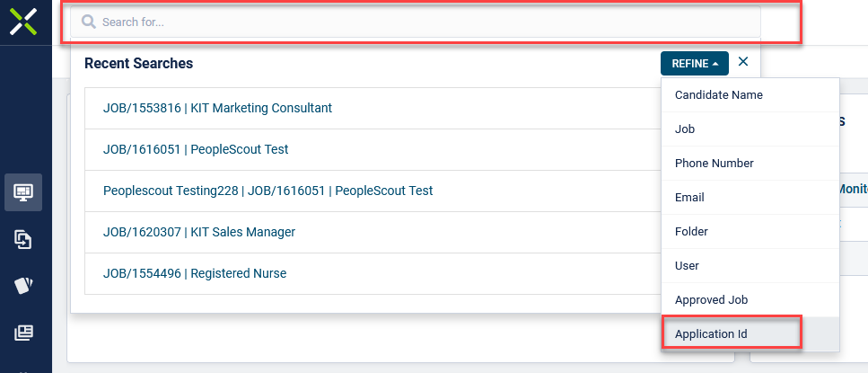Click the document transfer sidebar icon
This screenshot has width=868, height=373.
point(23,239)
